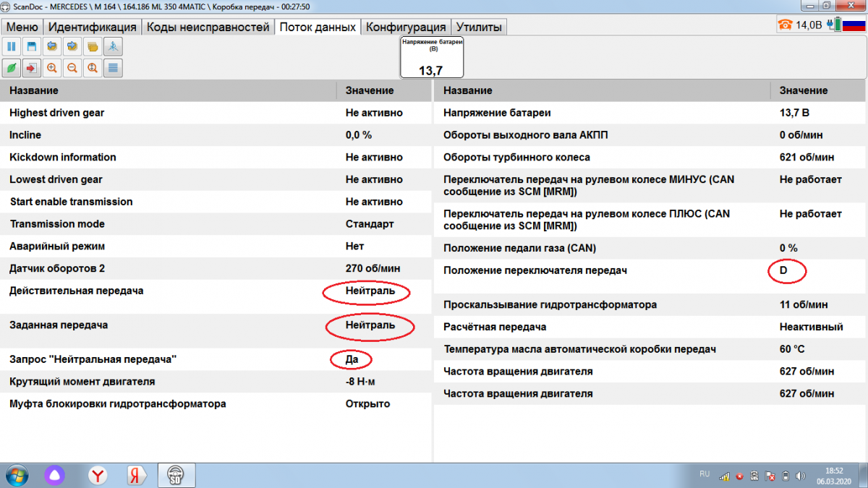Zoom in with the plus magnifier

(x=52, y=68)
